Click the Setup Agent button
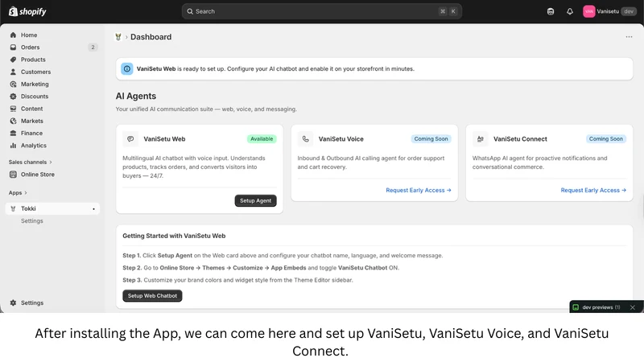Image resolution: width=644 pixels, height=362 pixels. [255, 200]
